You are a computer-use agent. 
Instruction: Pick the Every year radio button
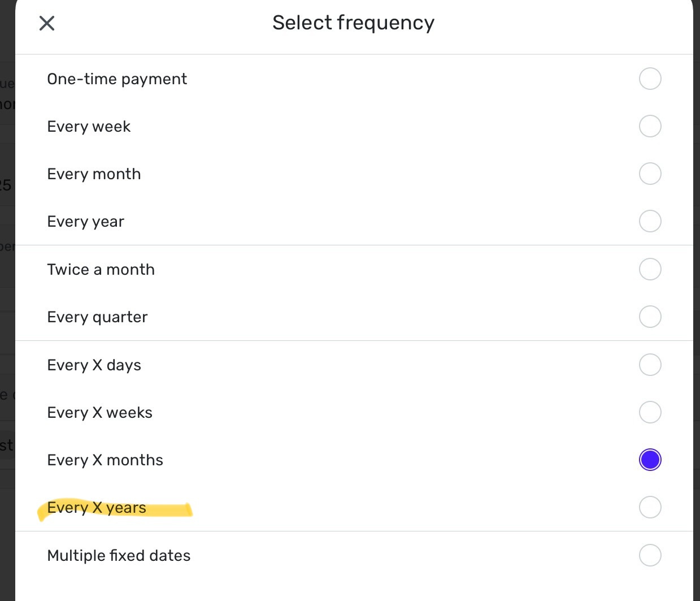click(650, 221)
